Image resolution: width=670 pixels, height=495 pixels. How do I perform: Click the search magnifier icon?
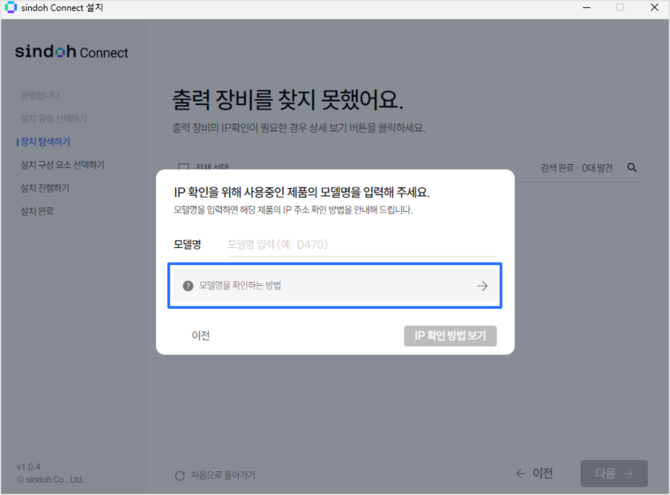coord(632,168)
